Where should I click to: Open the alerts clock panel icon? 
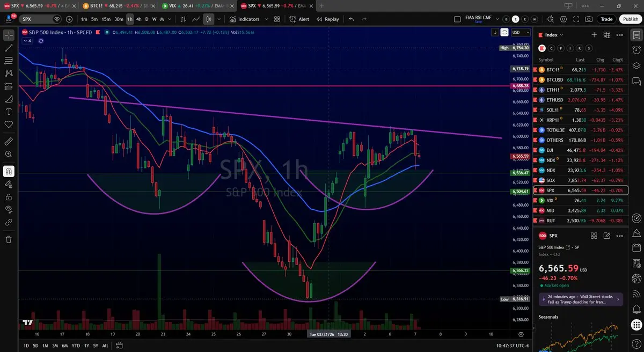click(636, 49)
